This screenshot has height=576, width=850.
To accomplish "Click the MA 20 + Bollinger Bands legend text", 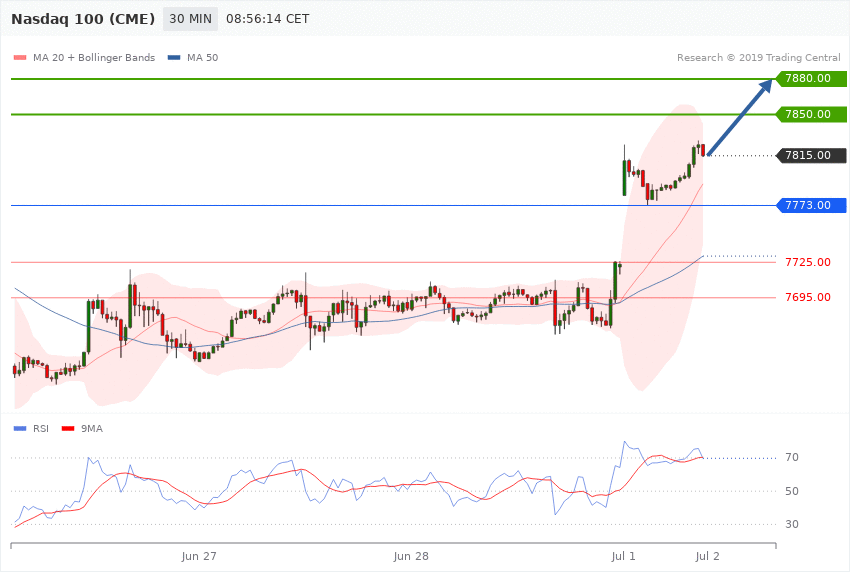I will coord(94,57).
